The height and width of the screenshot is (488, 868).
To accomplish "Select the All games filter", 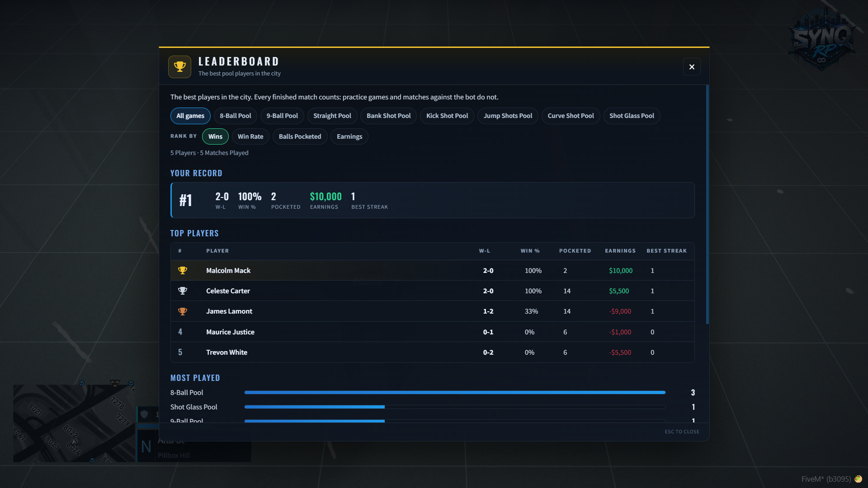I will [190, 116].
